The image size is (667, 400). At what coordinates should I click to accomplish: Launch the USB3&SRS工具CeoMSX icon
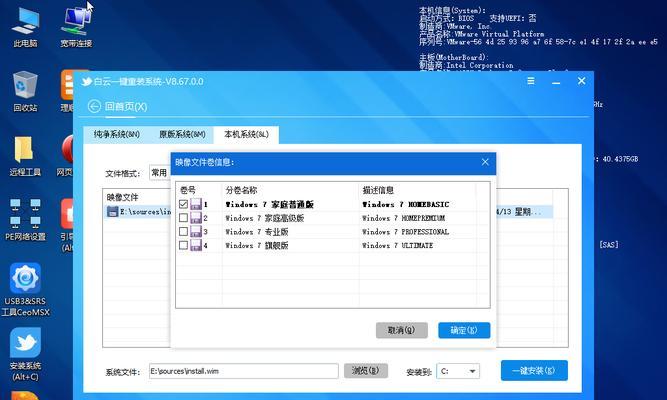[26, 289]
